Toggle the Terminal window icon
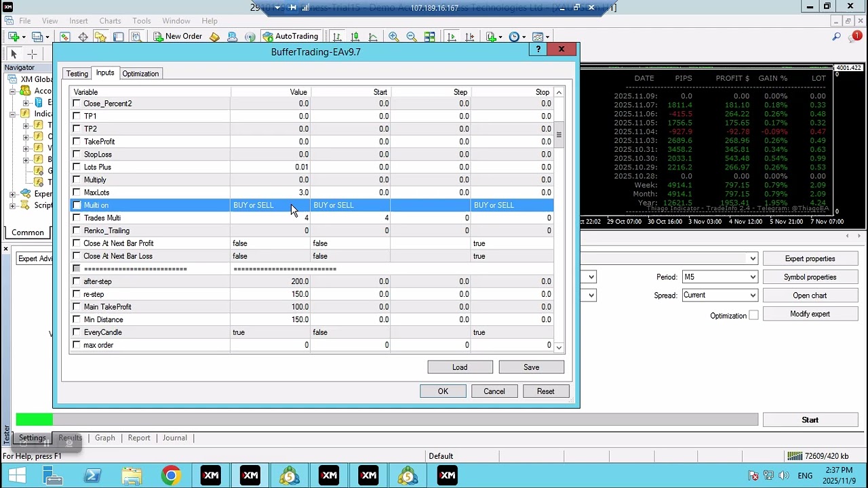Image resolution: width=868 pixels, height=488 pixels. pos(118,37)
